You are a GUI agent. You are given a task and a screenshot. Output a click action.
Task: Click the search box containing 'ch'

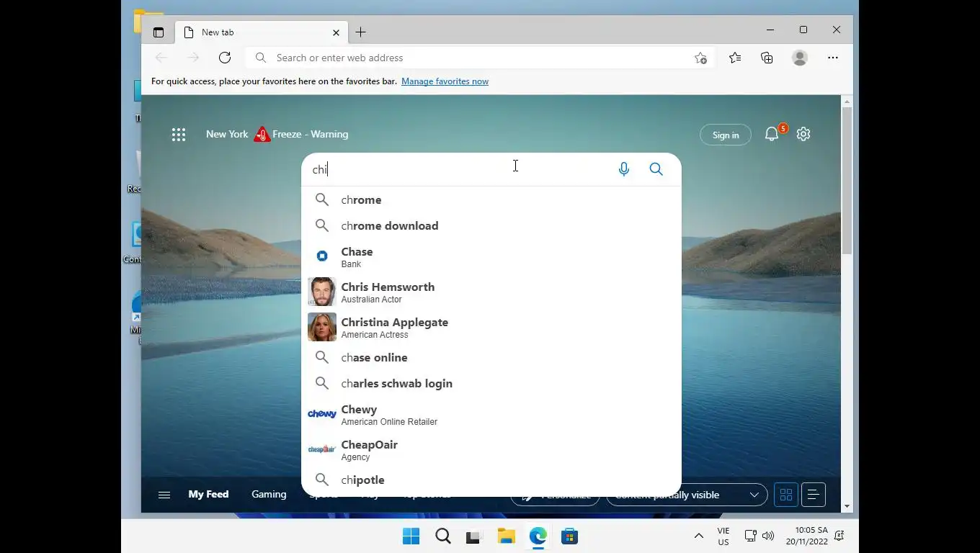click(x=458, y=169)
